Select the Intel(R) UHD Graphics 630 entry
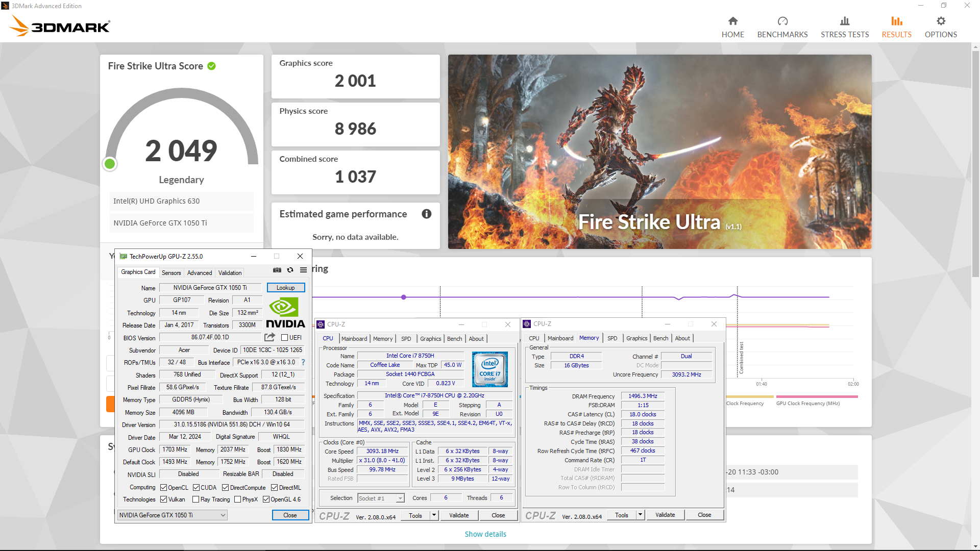Image resolution: width=980 pixels, height=551 pixels. tap(181, 201)
